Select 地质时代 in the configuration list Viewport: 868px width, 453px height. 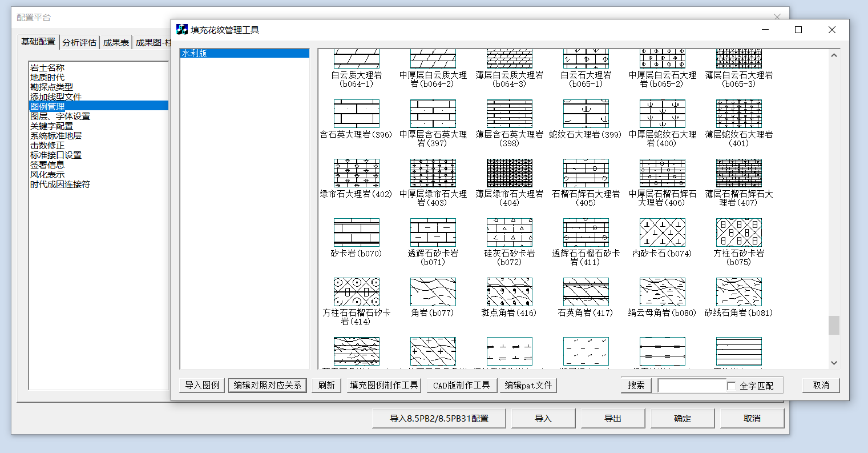point(47,77)
